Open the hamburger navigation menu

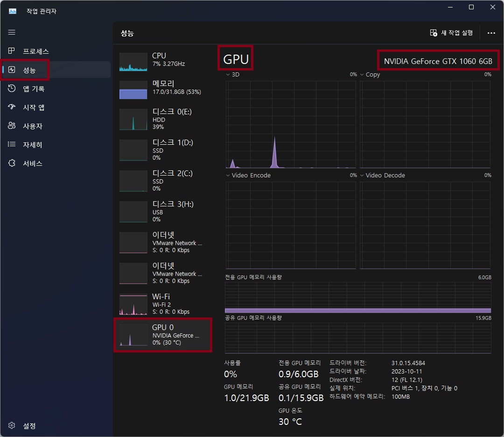click(x=12, y=32)
